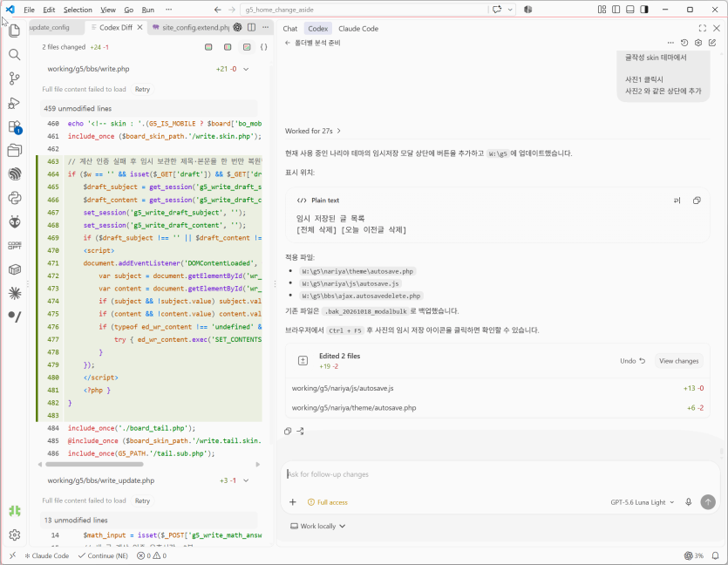Open Codex settings gear in panel header
Image resolution: width=728 pixels, height=565 pixels.
pyautogui.click(x=698, y=43)
